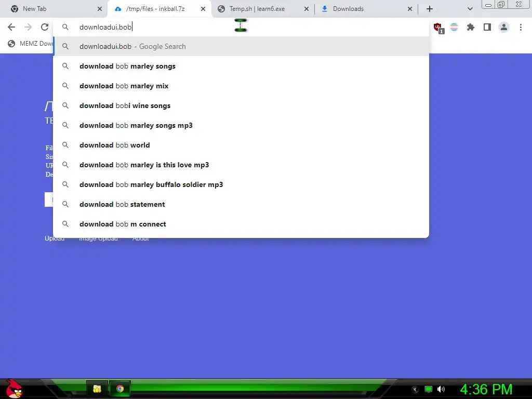Click the Upload link on the page
Viewport: 532px width, 399px height.
54,239
